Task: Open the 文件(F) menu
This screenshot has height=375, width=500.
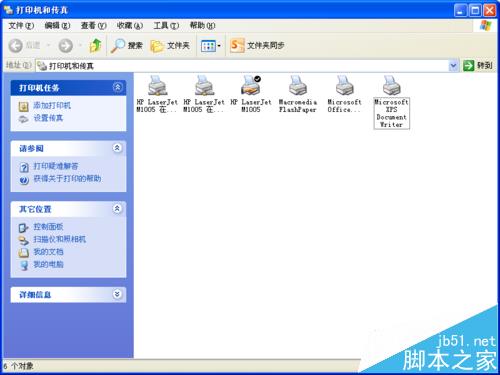Action: click(21, 25)
